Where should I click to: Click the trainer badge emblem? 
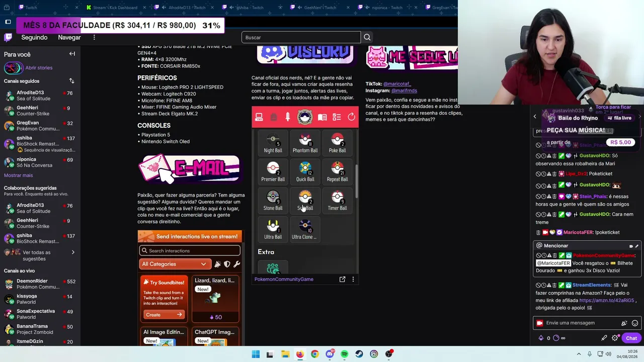tap(304, 117)
